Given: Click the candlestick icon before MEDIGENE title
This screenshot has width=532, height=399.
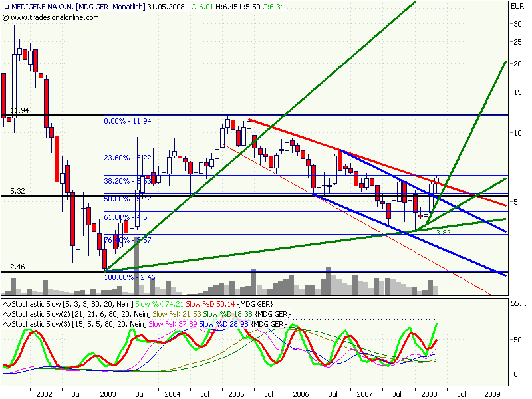Looking at the screenshot, I should point(6,7).
